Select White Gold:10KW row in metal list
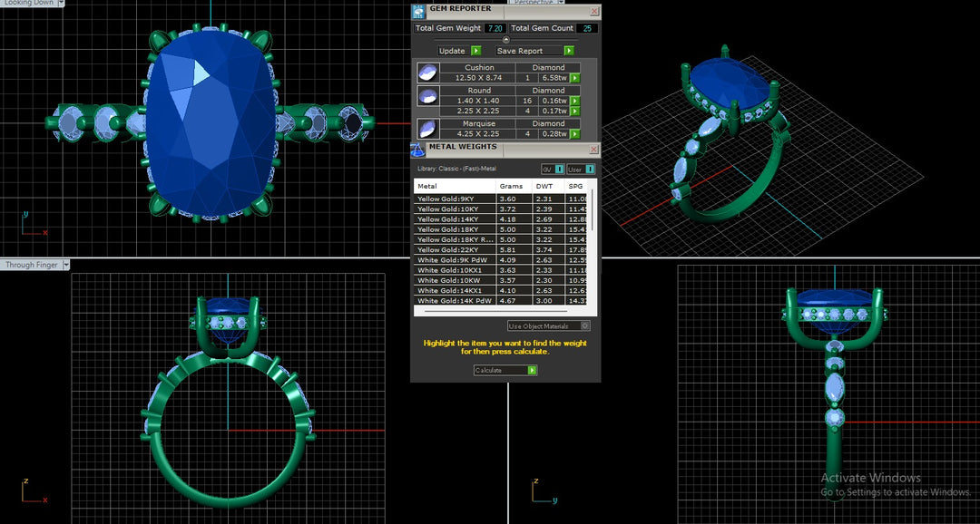The width and height of the screenshot is (980, 524). 455,280
